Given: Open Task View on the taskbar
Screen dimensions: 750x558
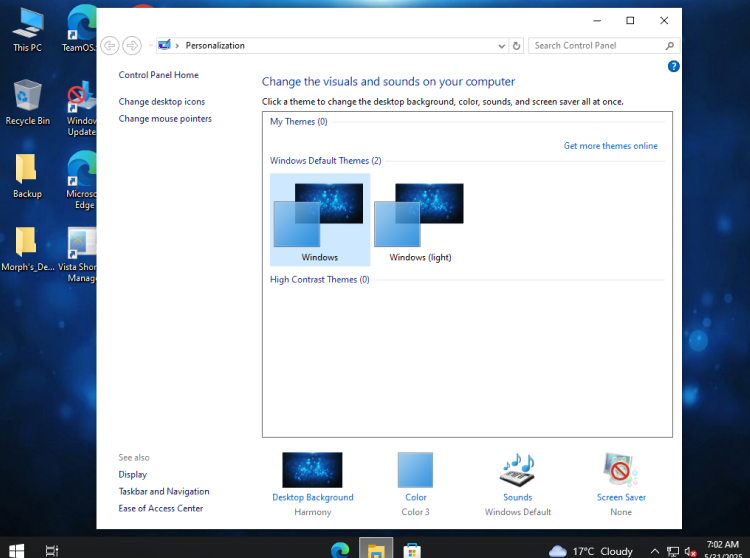Looking at the screenshot, I should point(52,550).
